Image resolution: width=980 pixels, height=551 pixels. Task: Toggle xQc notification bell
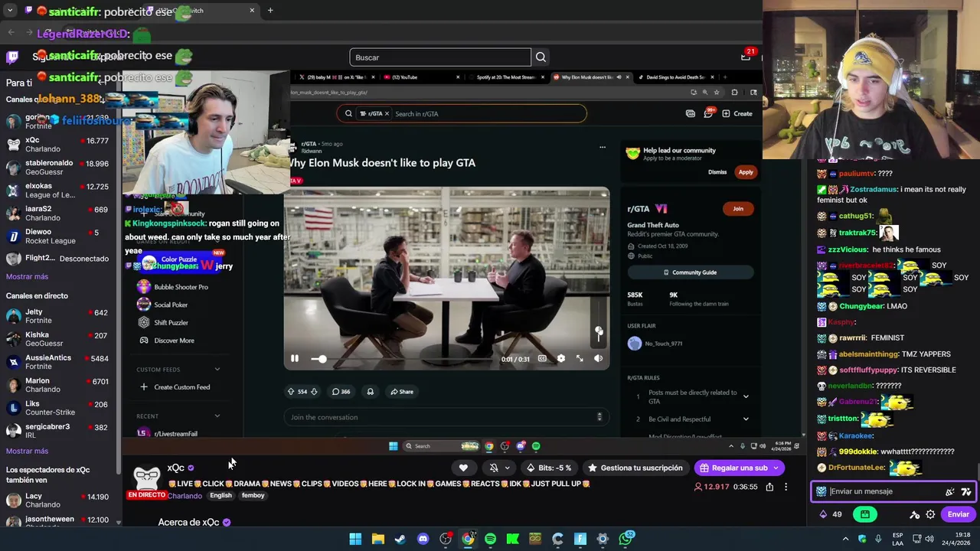click(x=494, y=468)
